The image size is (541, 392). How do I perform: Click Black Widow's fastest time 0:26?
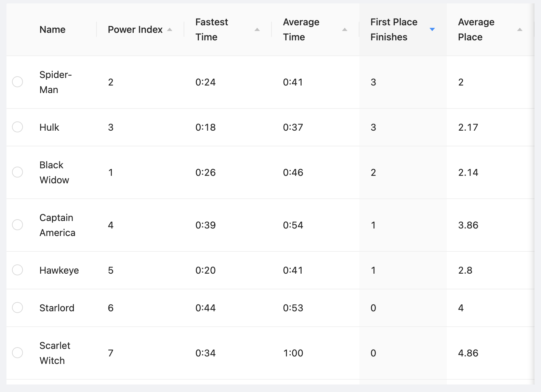tap(206, 172)
